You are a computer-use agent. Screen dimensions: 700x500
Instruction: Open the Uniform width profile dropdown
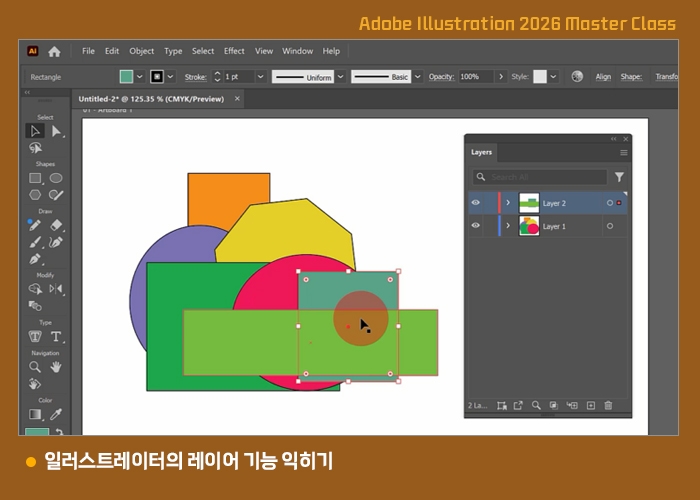click(x=341, y=77)
